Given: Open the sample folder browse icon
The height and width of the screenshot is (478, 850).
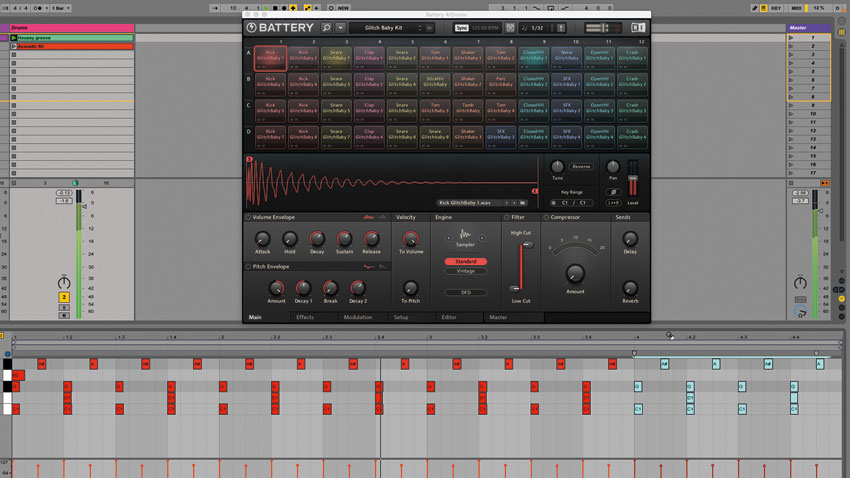Looking at the screenshot, I should (x=523, y=203).
